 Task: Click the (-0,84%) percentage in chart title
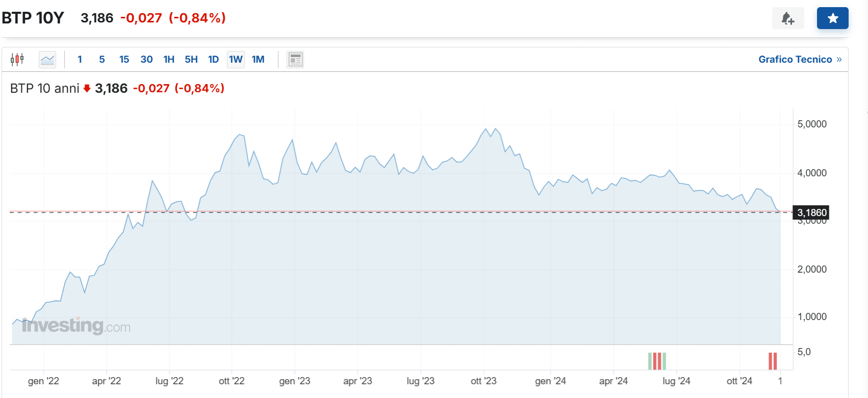click(199, 88)
